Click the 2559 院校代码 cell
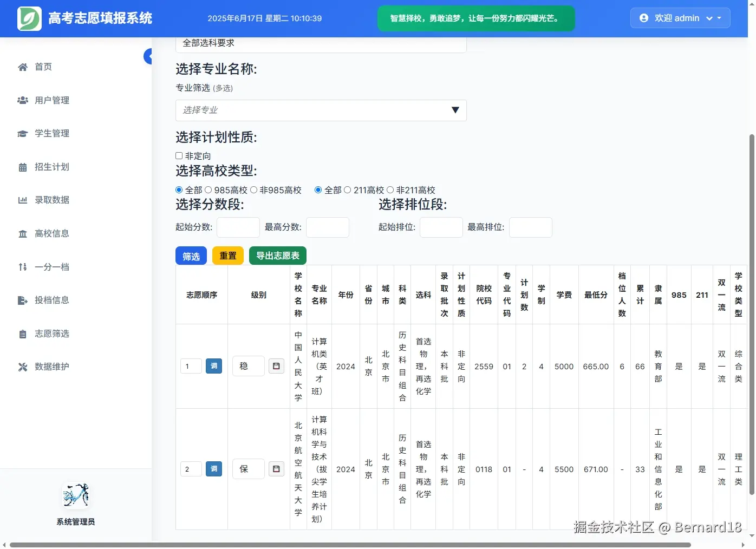The width and height of the screenshot is (756, 549). coord(484,367)
